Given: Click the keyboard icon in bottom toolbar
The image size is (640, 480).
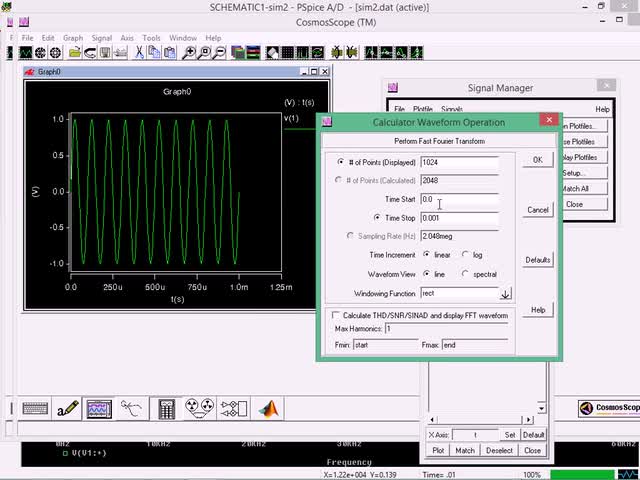Looking at the screenshot, I should [35, 408].
